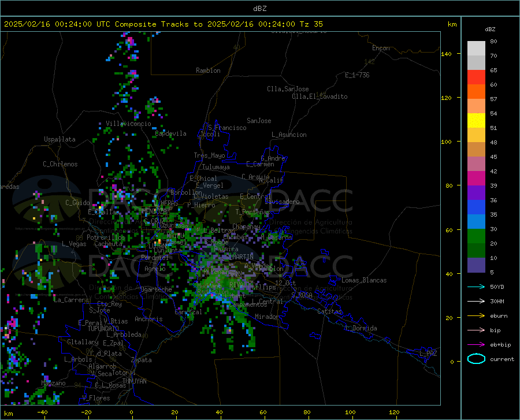
Task: Click the dBZ title at top
Action: [x=259, y=9]
